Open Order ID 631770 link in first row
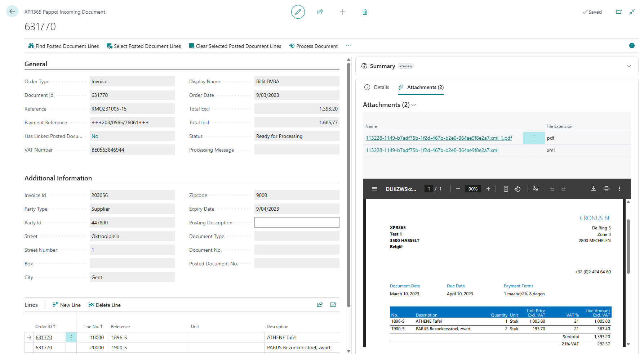Image resolution: width=644 pixels, height=354 pixels. tap(44, 337)
